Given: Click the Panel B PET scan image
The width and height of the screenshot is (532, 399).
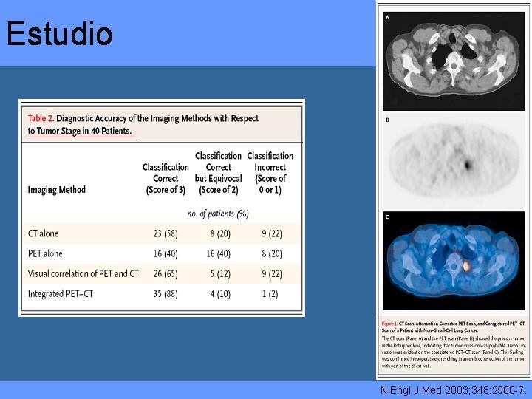Looking at the screenshot, I should (x=454, y=161).
